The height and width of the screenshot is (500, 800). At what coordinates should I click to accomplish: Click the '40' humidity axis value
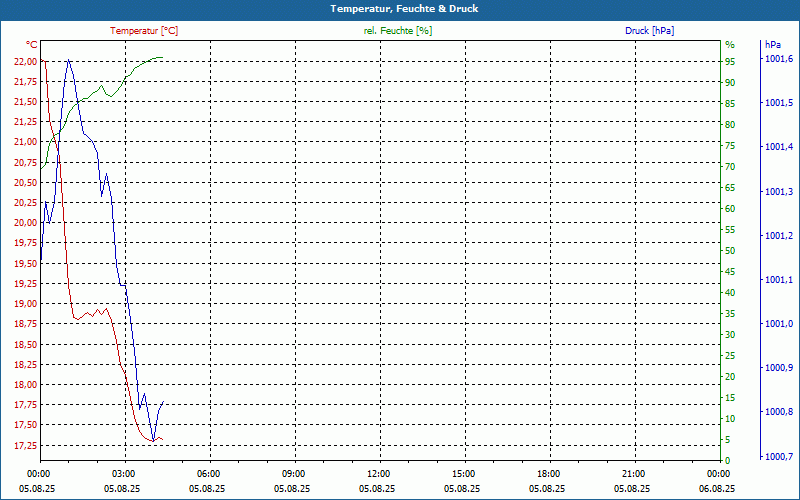tap(730, 292)
